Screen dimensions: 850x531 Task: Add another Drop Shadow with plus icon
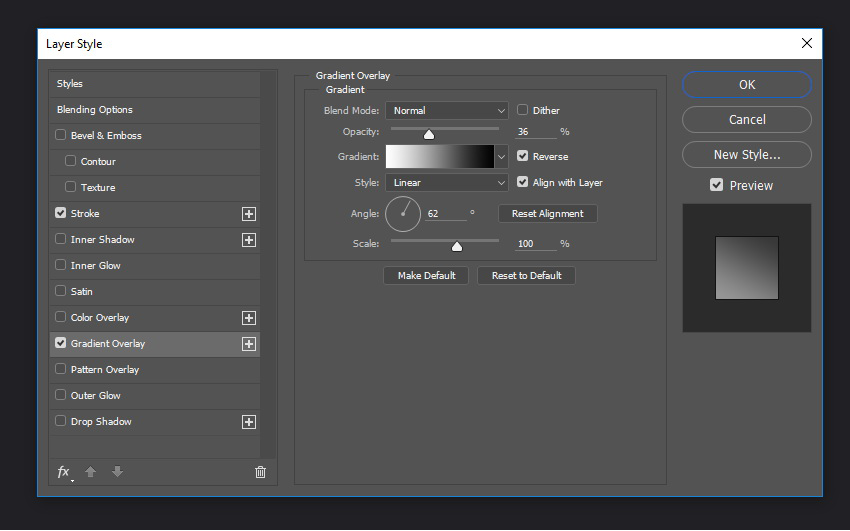(249, 422)
